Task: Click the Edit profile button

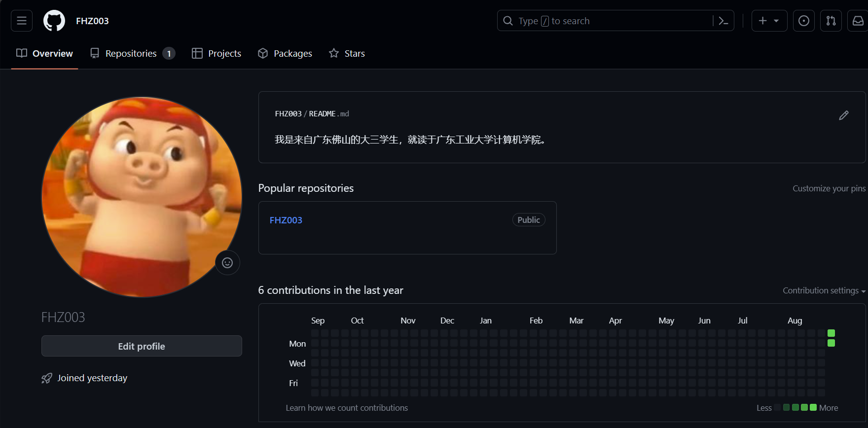Action: (142, 346)
